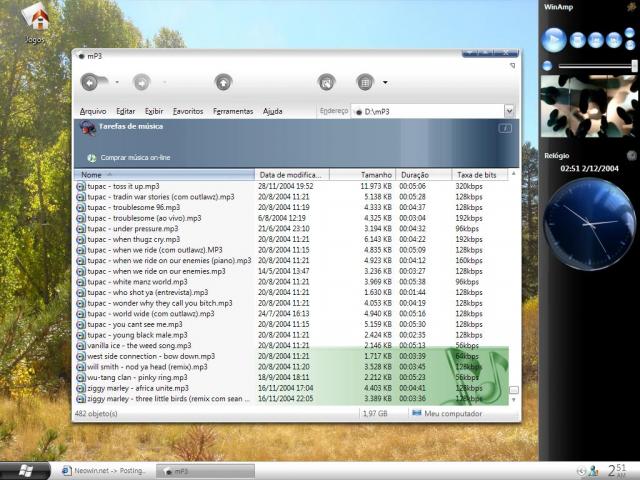Collapse the Tarefas de música panel
The width and height of the screenshot is (640, 480).
coord(505,129)
